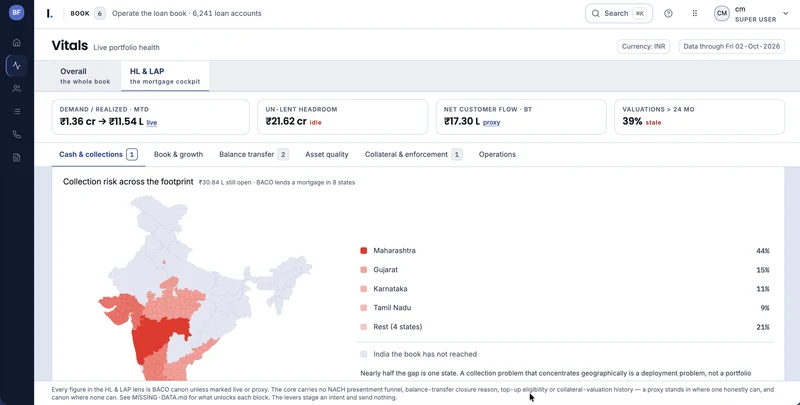Screen dimensions: 800x405
Task: Click the ₹21.62 cr headroom value
Action: tap(286, 121)
